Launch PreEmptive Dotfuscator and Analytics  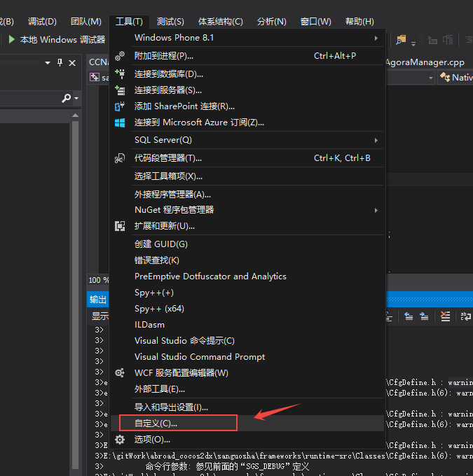[247, 276]
